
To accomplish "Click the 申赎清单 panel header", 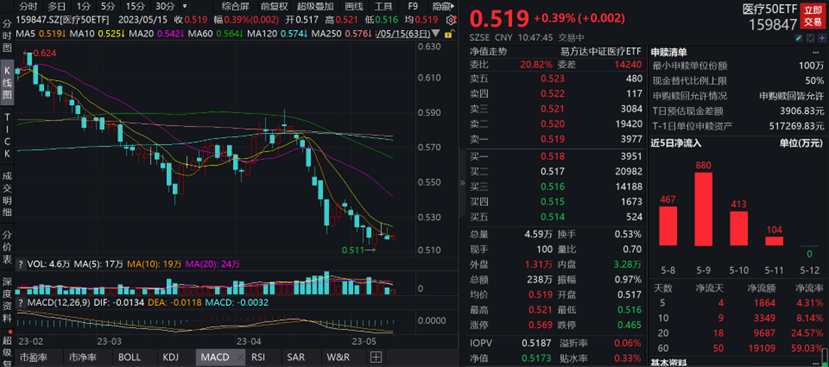I will click(668, 52).
